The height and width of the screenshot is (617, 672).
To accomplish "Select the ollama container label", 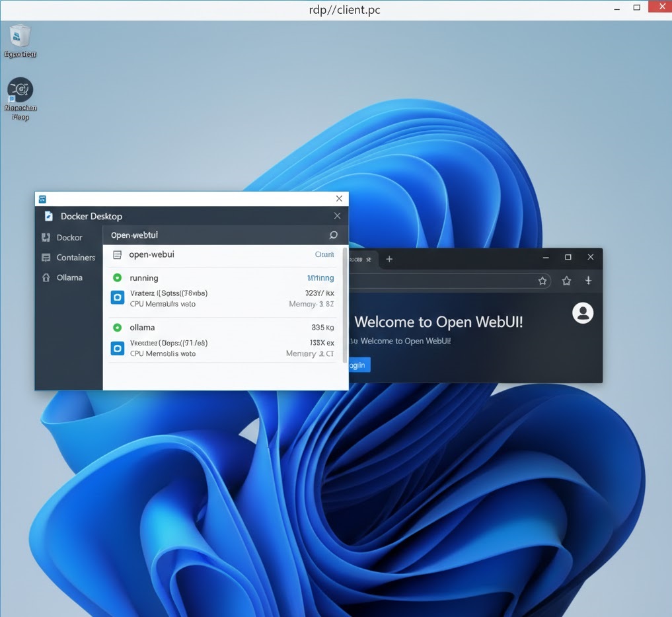I will tap(142, 328).
